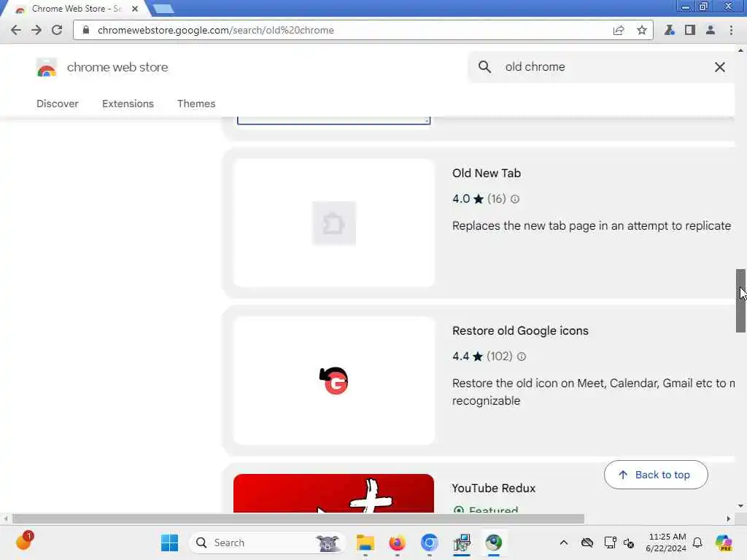Click the muted volume tray icon
The width and height of the screenshot is (747, 560).
(628, 542)
